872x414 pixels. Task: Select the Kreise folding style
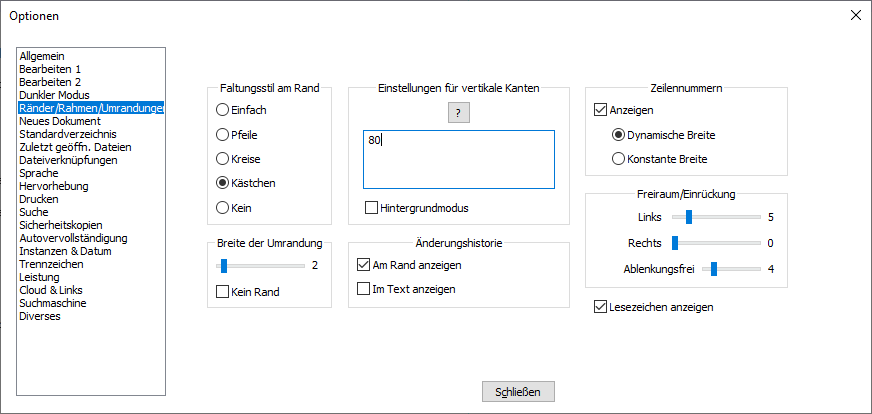click(222, 158)
